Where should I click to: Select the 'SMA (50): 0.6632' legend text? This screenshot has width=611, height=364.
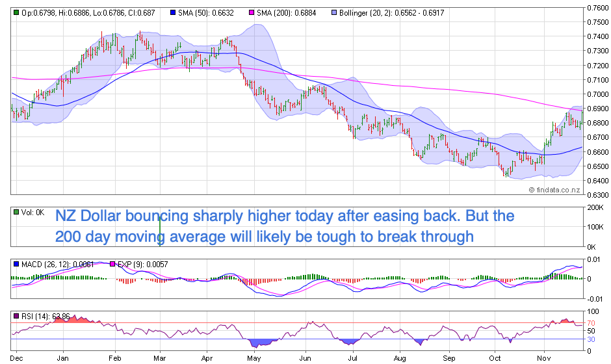point(206,13)
